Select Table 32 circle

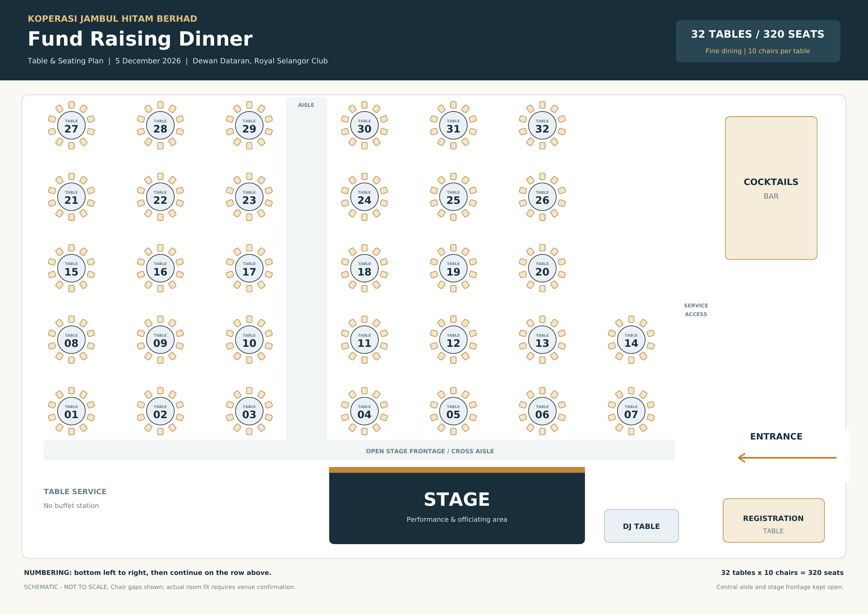tap(542, 125)
